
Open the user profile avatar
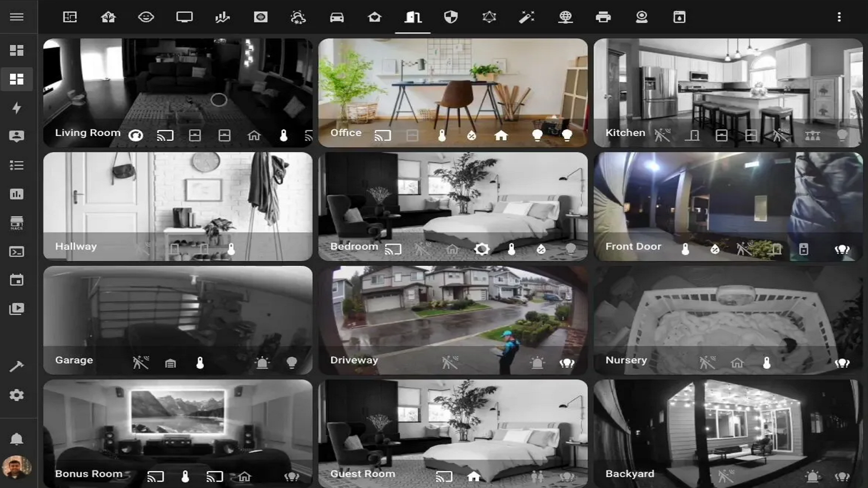[17, 467]
